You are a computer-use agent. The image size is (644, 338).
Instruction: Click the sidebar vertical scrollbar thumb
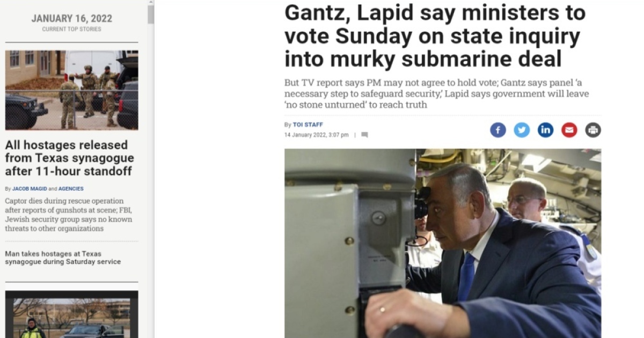[x=151, y=14]
